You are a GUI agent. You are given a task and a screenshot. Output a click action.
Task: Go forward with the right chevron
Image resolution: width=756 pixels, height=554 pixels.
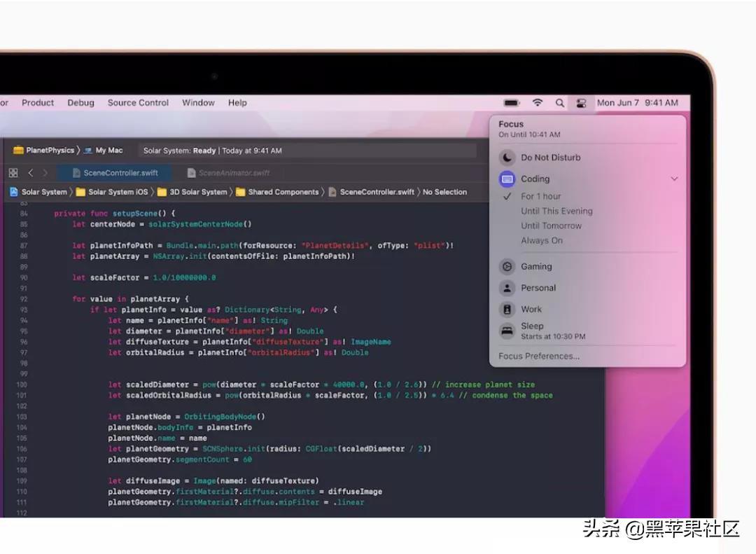[45, 173]
